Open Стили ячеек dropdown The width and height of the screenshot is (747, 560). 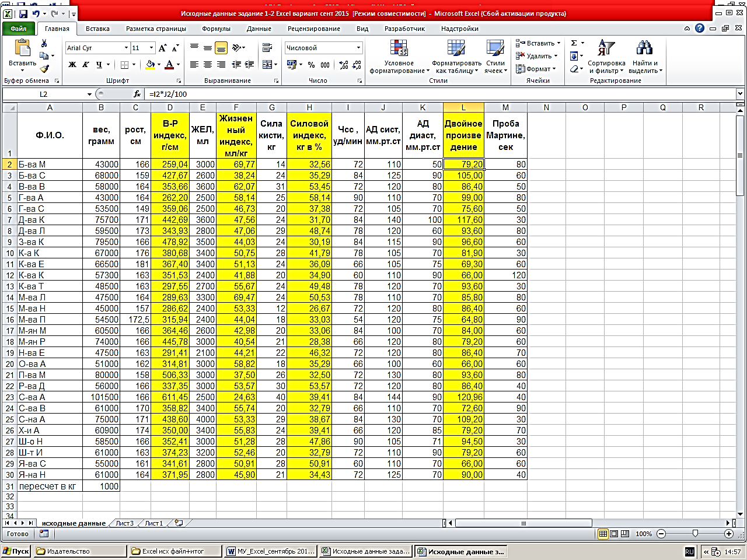pos(495,57)
